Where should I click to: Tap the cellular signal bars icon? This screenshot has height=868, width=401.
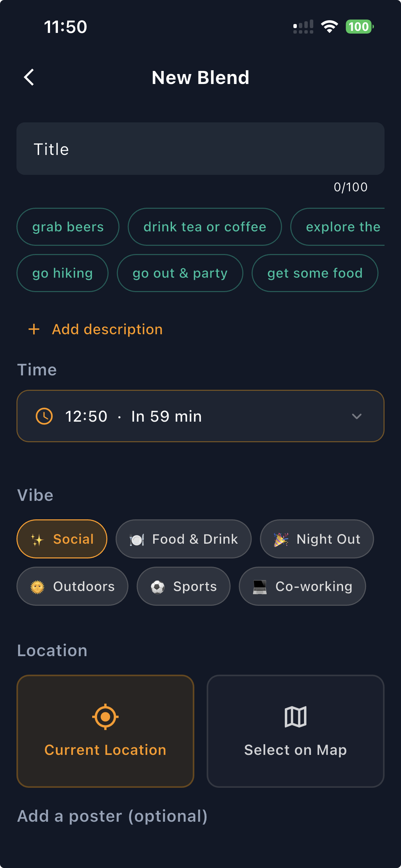[x=303, y=27]
